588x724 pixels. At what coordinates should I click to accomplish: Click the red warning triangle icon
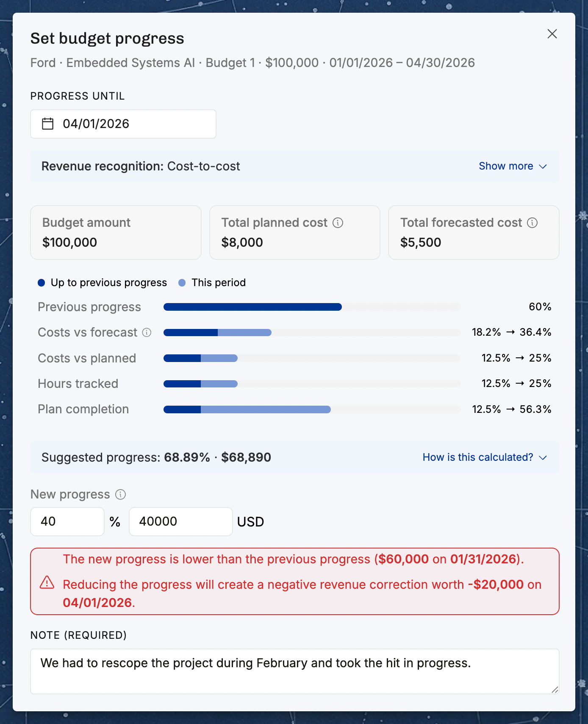[47, 582]
